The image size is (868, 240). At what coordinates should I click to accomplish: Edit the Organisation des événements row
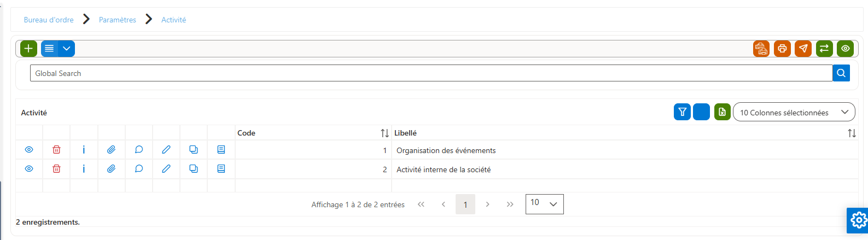click(x=166, y=150)
